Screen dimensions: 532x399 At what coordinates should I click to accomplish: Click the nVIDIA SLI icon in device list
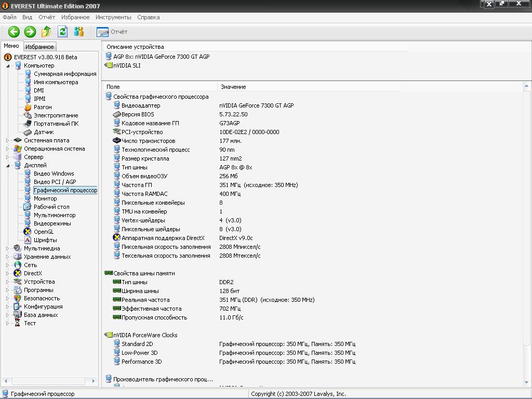tap(109, 65)
